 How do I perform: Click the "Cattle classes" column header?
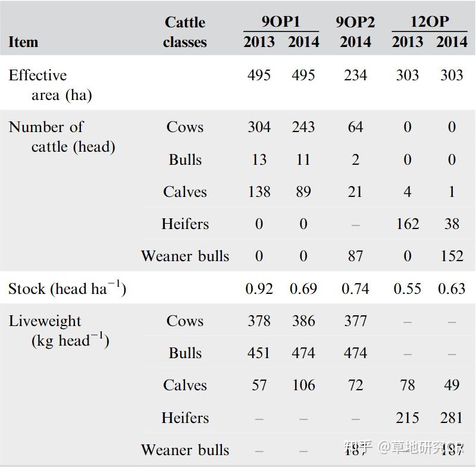click(x=184, y=32)
